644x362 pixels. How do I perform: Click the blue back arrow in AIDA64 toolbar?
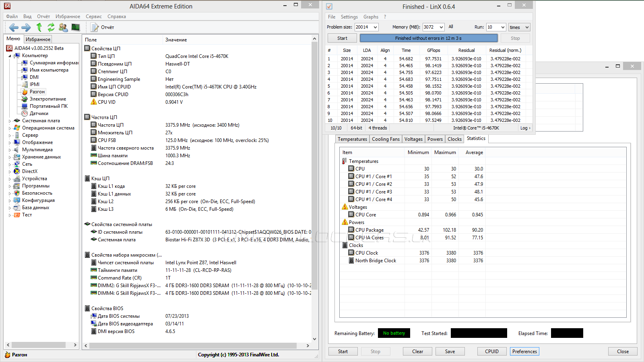tap(14, 27)
